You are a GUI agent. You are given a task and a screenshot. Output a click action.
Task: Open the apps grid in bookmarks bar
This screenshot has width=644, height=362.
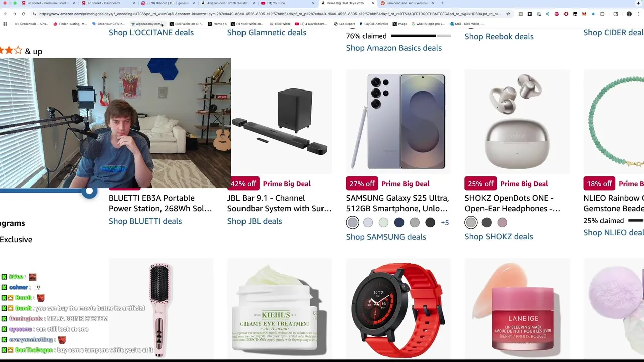click(x=5, y=24)
